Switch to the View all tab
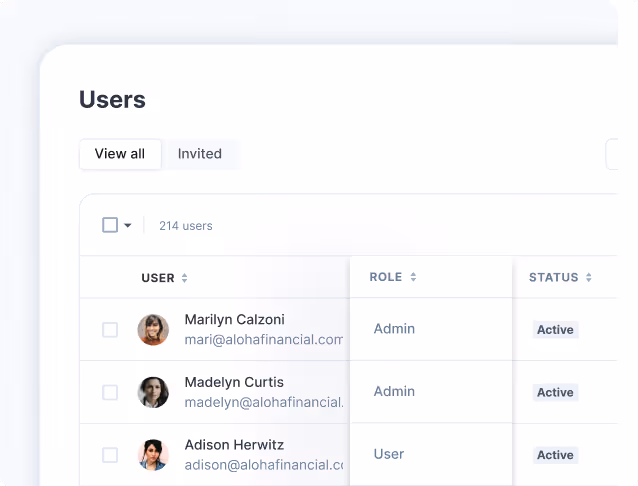The height and width of the screenshot is (486, 638). click(x=120, y=154)
